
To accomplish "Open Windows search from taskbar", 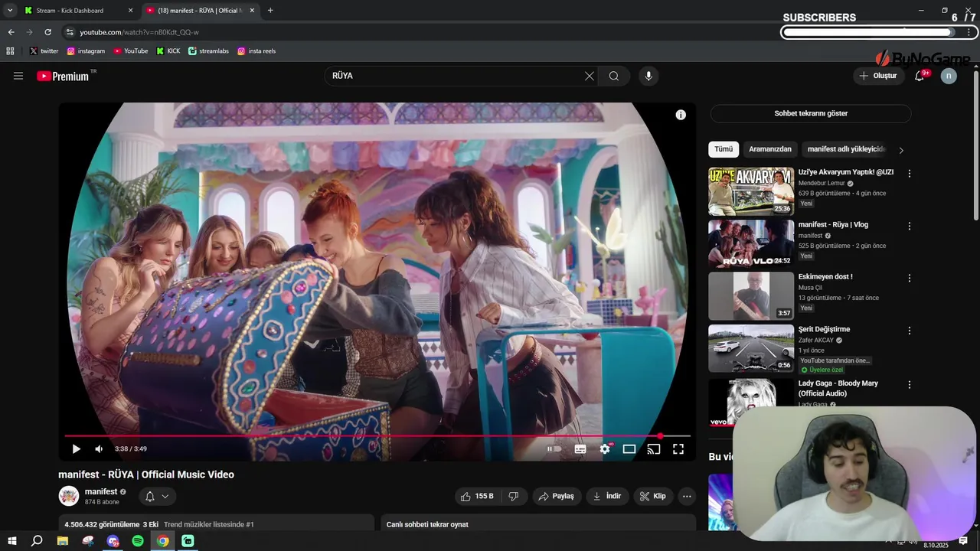I will click(x=37, y=541).
